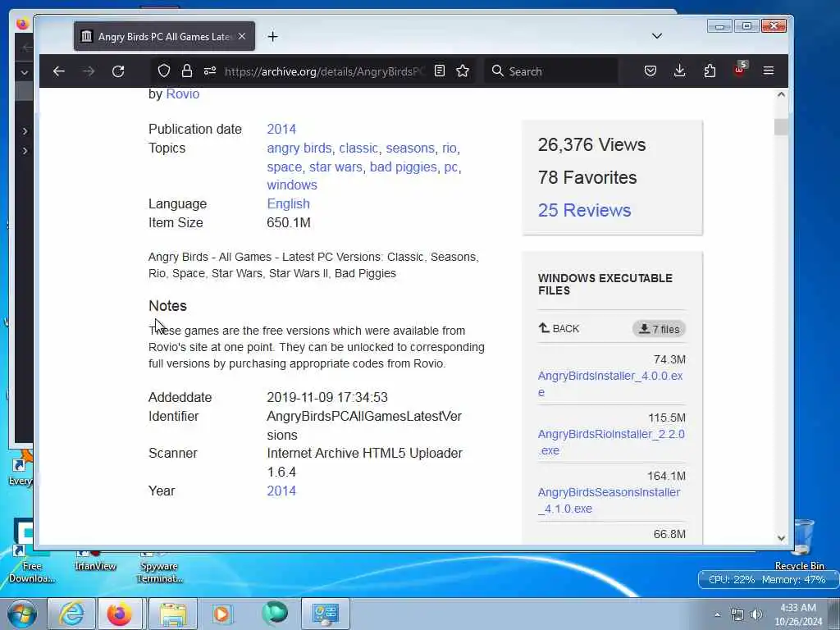The height and width of the screenshot is (630, 840).
Task: Open the pc topic link
Action: pyautogui.click(x=450, y=167)
